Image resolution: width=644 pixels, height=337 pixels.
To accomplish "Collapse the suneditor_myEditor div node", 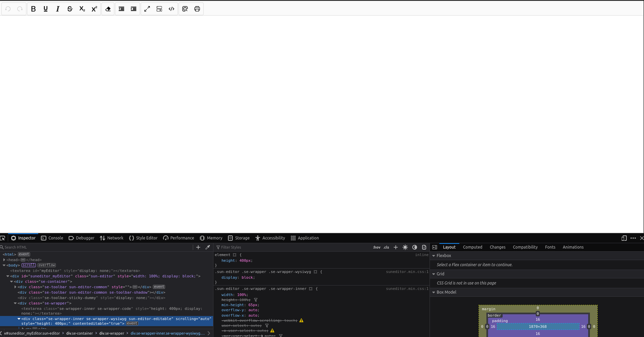I will [8, 276].
